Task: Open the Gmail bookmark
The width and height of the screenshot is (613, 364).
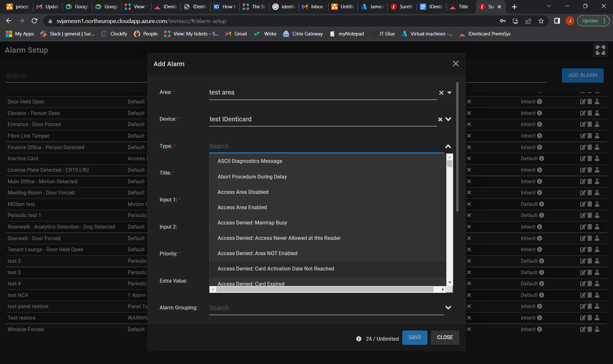Action: coord(236,34)
